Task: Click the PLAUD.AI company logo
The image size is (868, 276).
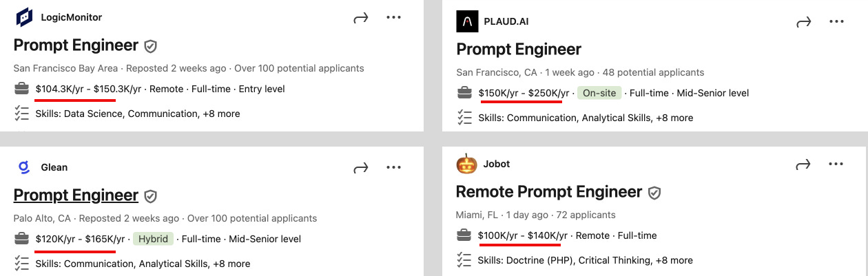Action: pyautogui.click(x=467, y=21)
